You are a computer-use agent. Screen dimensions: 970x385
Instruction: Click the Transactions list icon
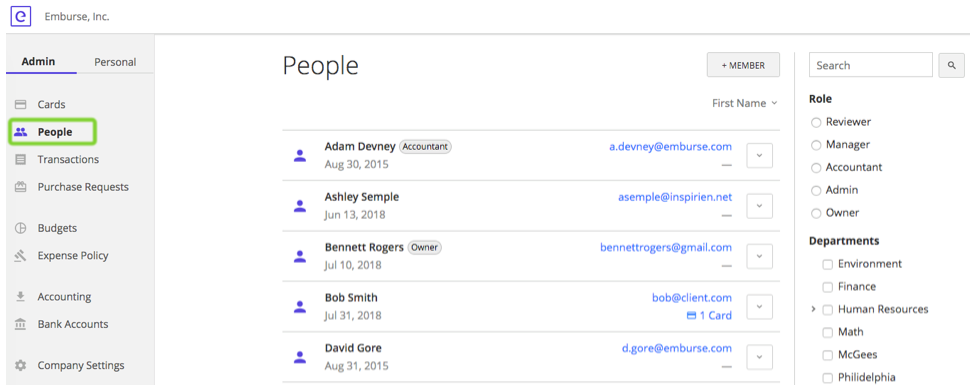tap(20, 160)
